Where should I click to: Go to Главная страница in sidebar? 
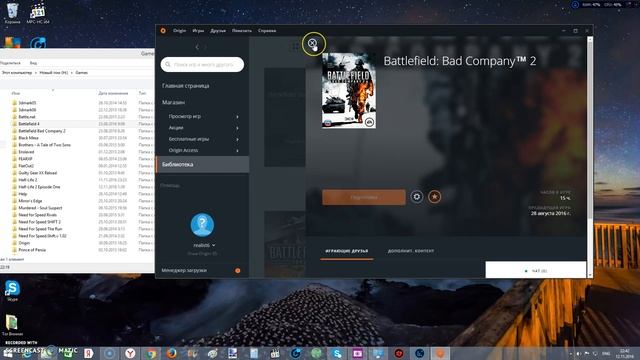coord(186,86)
